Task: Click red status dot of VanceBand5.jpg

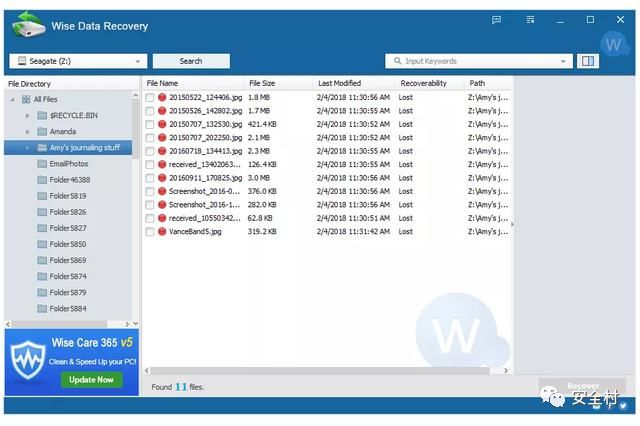Action: [x=162, y=231]
